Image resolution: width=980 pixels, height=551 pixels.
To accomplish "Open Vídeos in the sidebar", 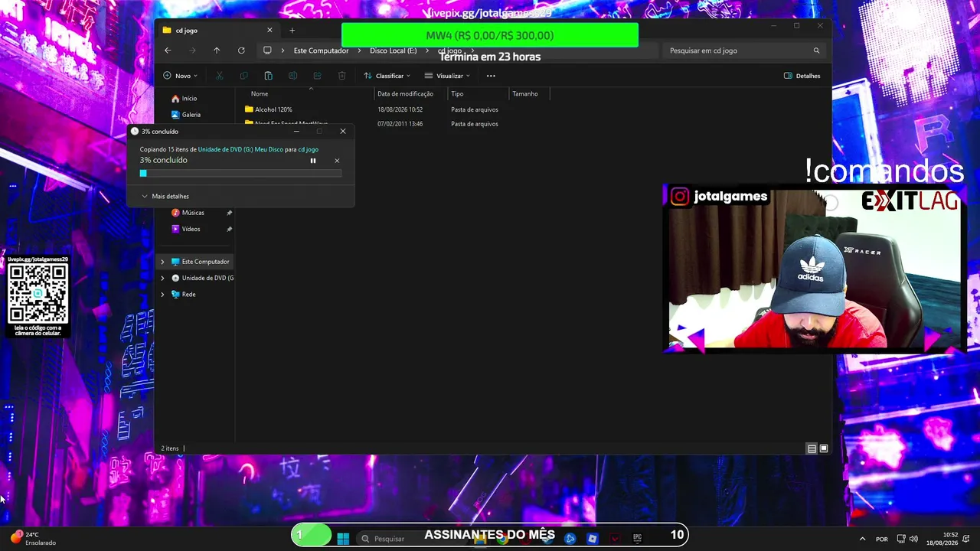I will 185,229.
